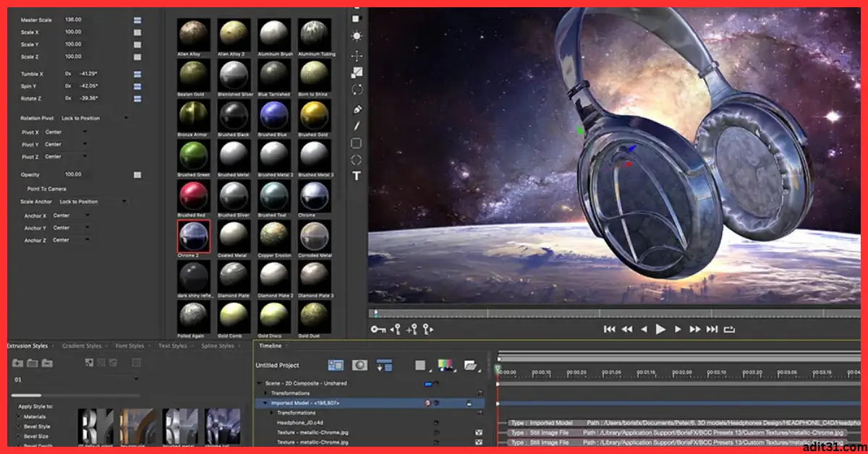Toggle the Scale X animate box
Viewport: 868px width, 454px height.
tap(137, 33)
